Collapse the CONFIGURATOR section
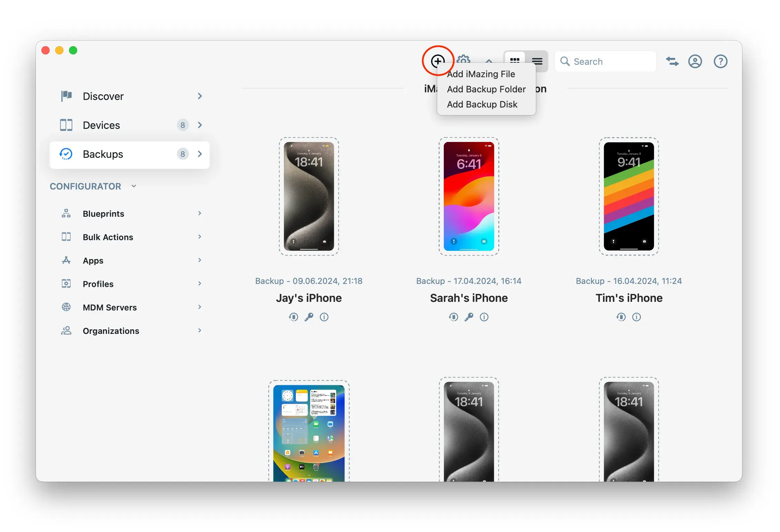This screenshot has height=532, width=780. (134, 186)
